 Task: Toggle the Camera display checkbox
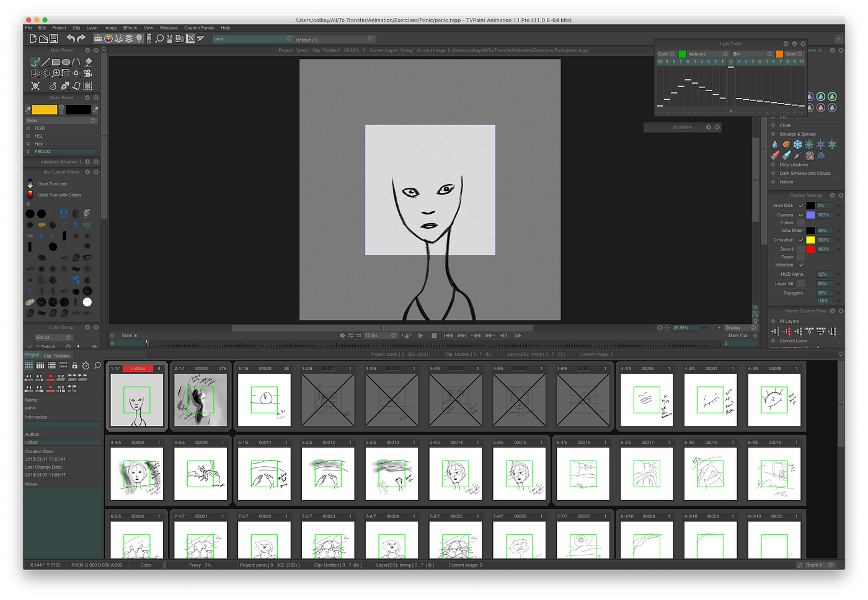point(801,215)
